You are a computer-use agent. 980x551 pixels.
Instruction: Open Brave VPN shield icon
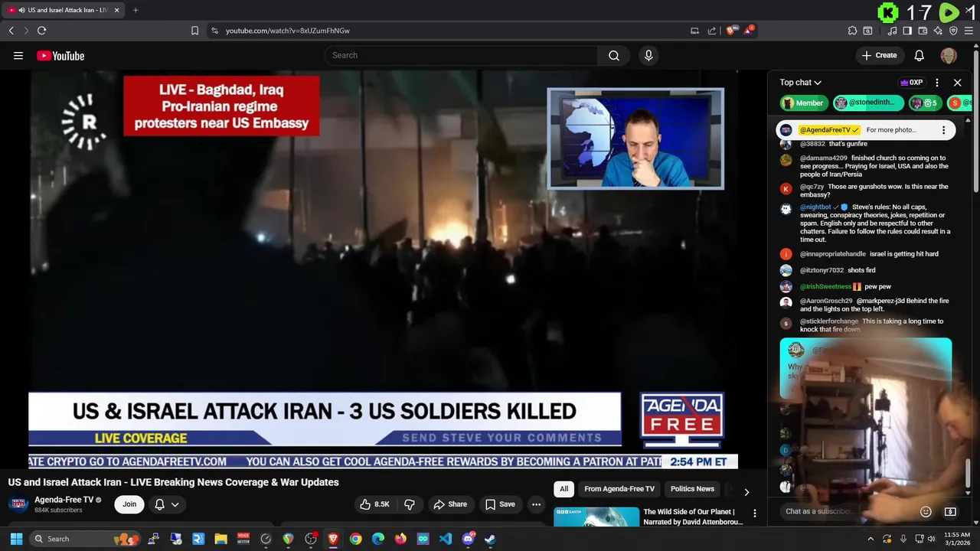[953, 31]
